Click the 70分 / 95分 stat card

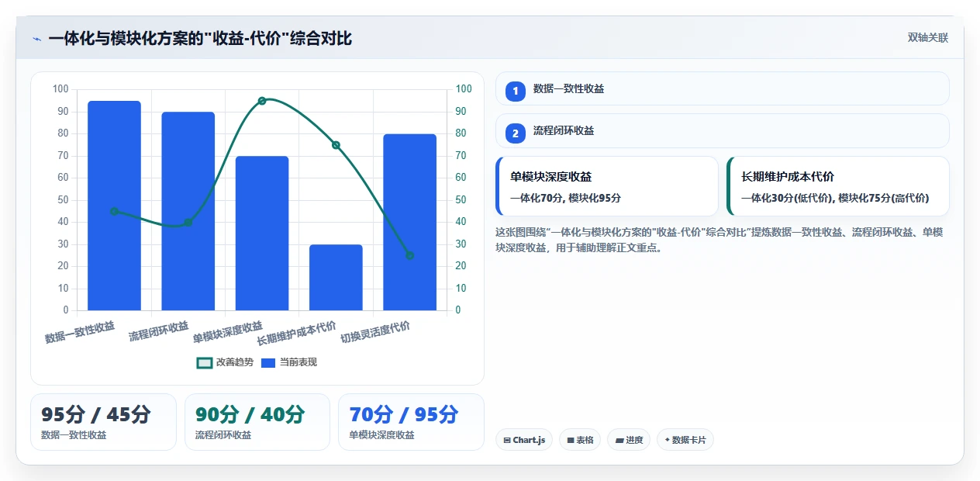411,422
